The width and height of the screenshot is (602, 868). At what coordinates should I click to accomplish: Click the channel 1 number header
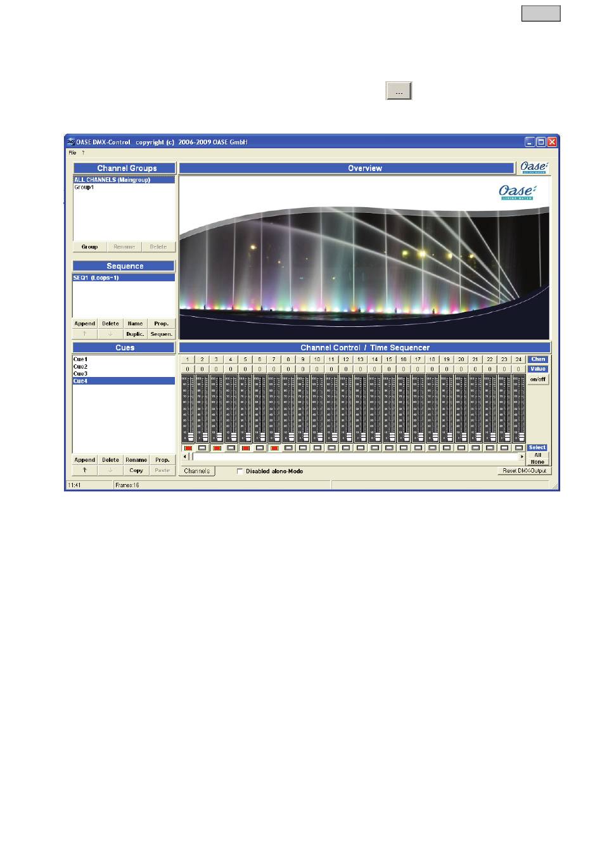click(188, 359)
